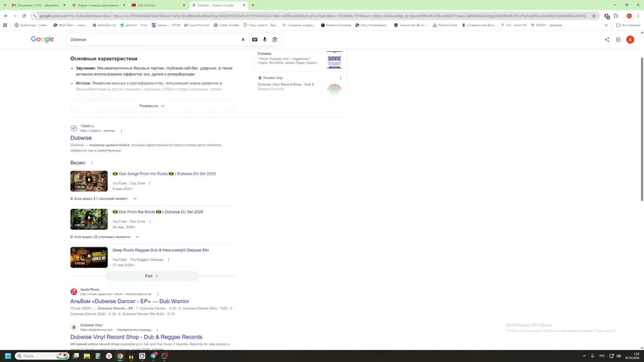Open the Video section options dots
644x362 pixels.
(x=91, y=163)
